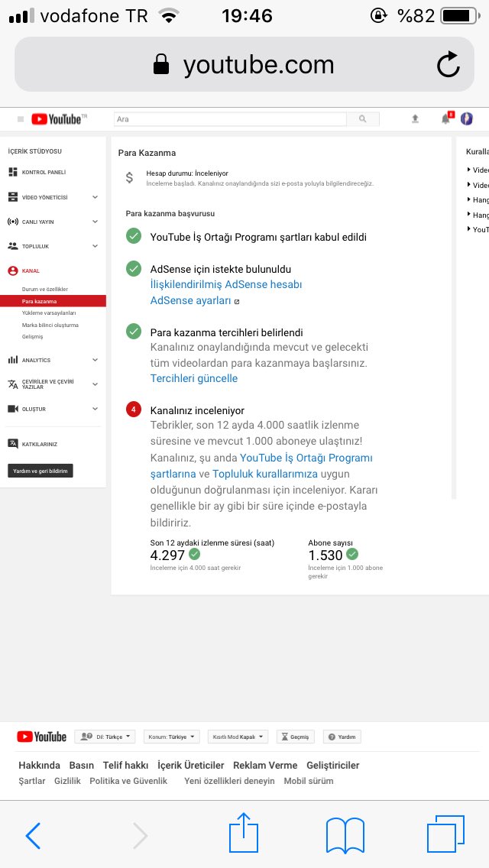Open YouTube İş Ortağı Programı şartlarına link
The height and width of the screenshot is (868, 489).
261,465
